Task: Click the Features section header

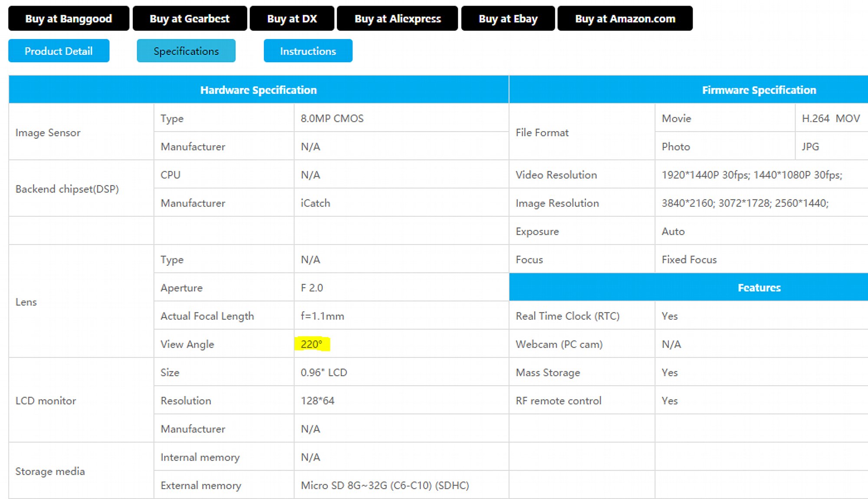Action: [759, 288]
